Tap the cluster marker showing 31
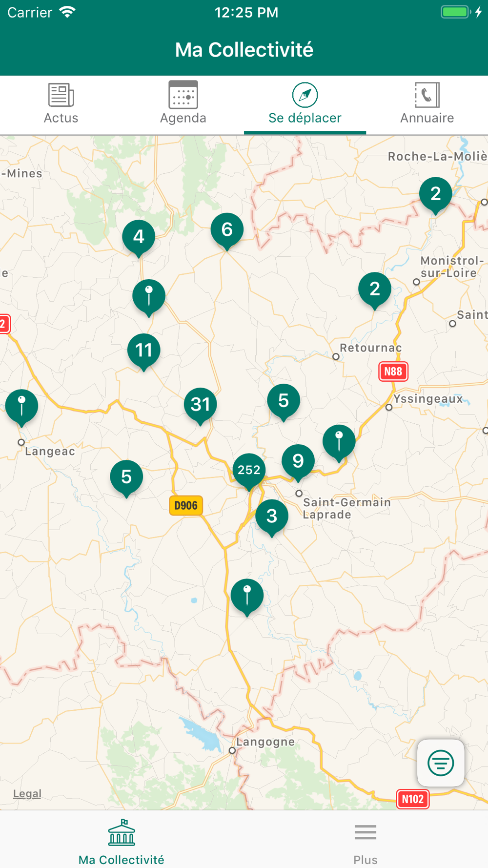Screen dimensions: 488x868 coord(200,406)
